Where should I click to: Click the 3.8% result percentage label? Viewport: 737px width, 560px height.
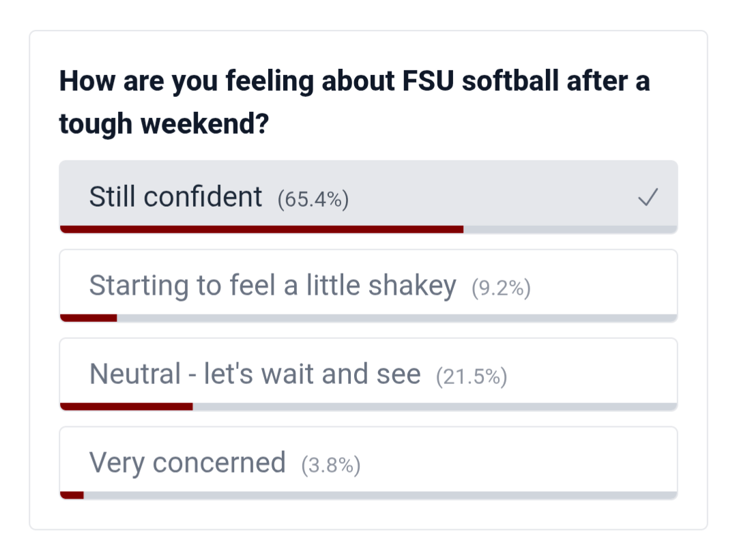(331, 465)
